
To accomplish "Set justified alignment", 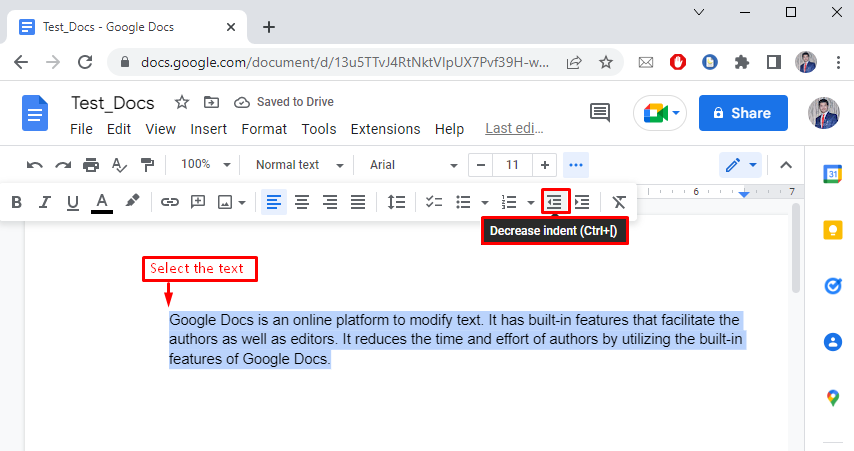I will coord(358,202).
